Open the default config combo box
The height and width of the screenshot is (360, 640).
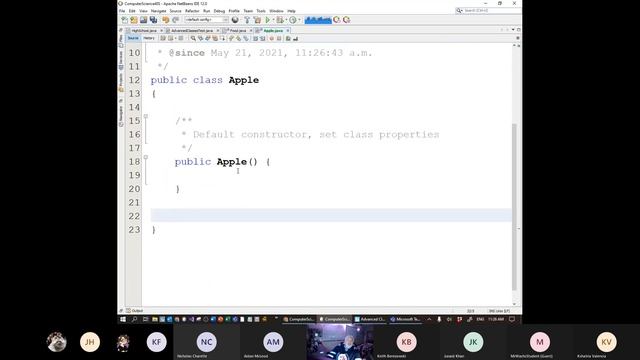206,20
